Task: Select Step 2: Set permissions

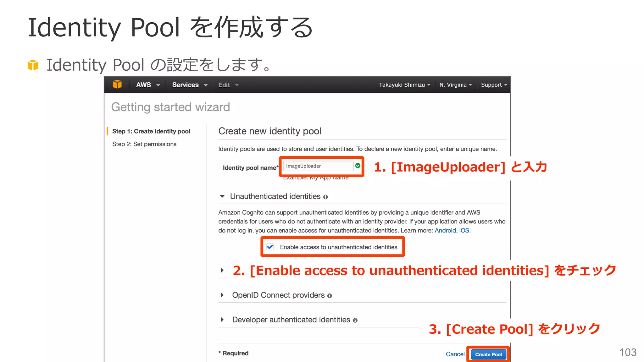Action: [x=144, y=144]
